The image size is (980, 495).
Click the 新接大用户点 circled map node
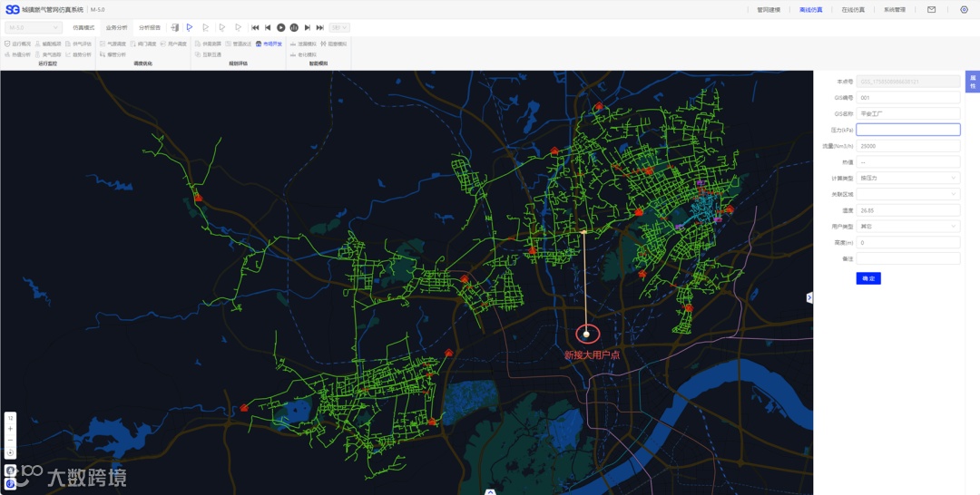[587, 334]
